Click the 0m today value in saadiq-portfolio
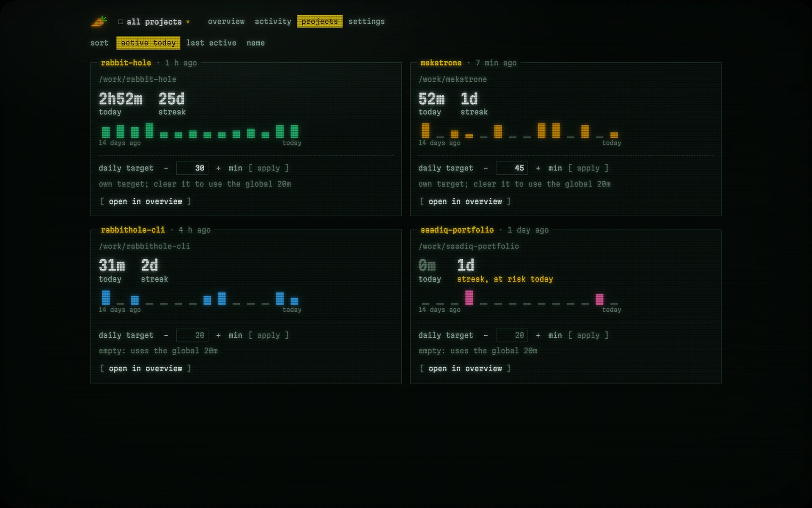812x508 pixels. (427, 265)
